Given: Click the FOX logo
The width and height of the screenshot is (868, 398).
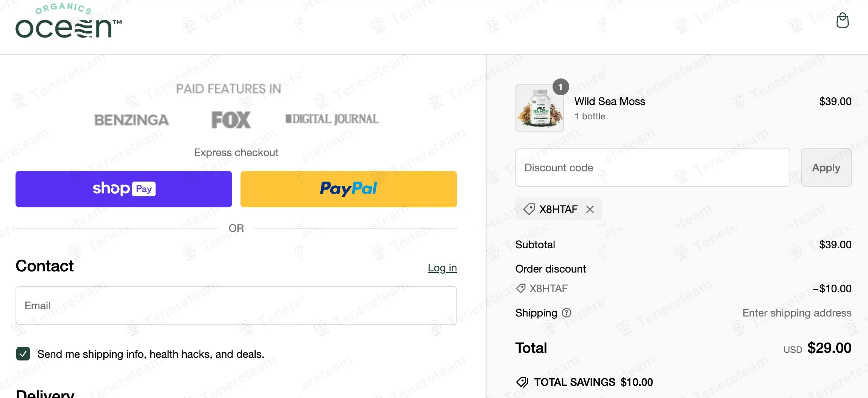Looking at the screenshot, I should (x=231, y=120).
